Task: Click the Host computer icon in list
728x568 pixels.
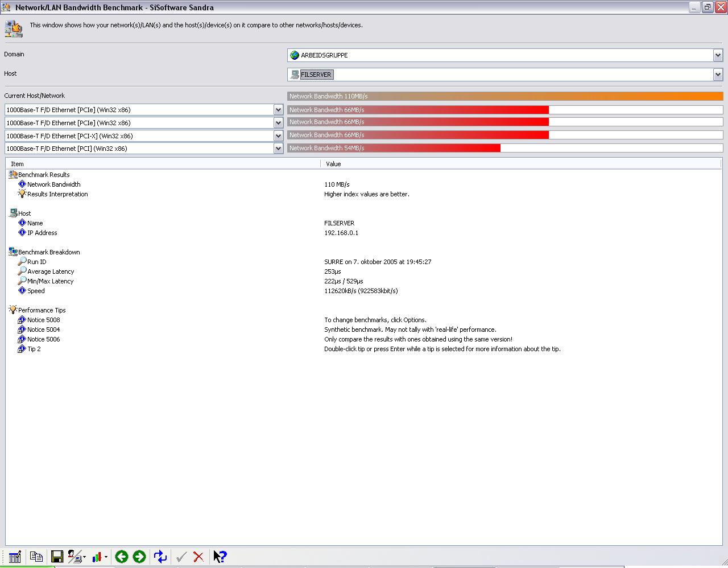Action: click(x=13, y=213)
